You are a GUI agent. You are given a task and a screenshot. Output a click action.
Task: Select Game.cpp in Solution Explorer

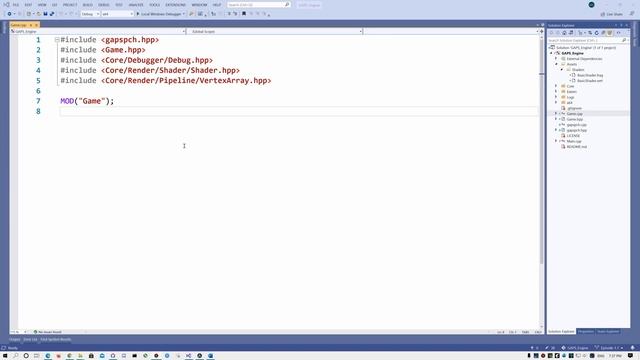tap(574, 114)
